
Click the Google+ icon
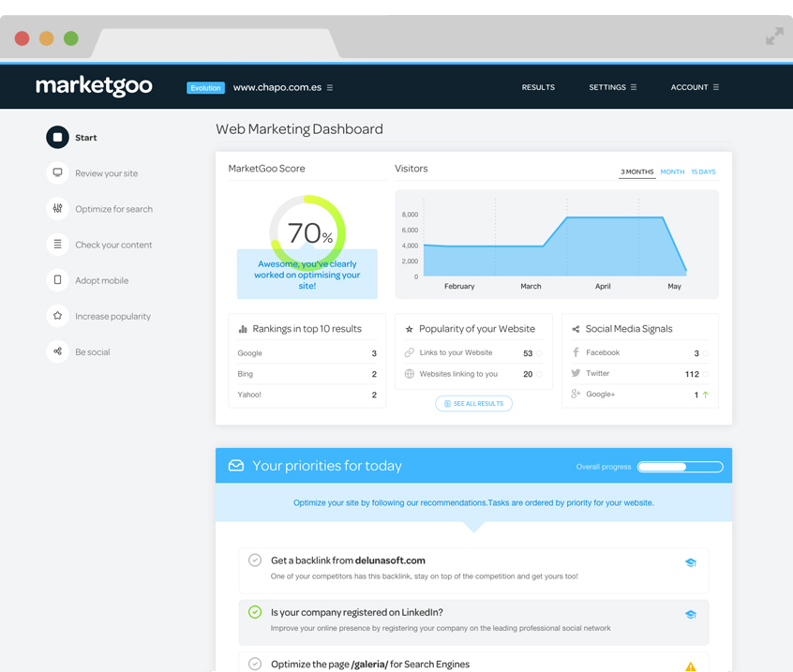point(576,394)
